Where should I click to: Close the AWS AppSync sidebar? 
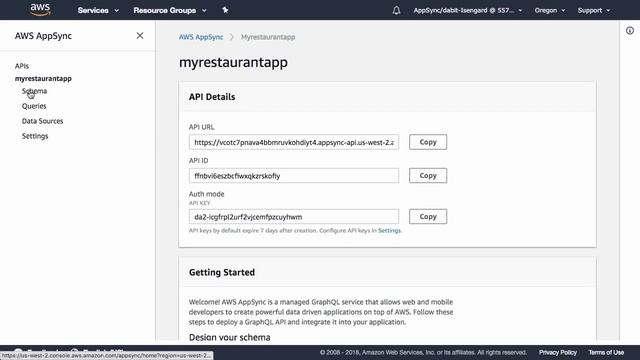(x=140, y=36)
